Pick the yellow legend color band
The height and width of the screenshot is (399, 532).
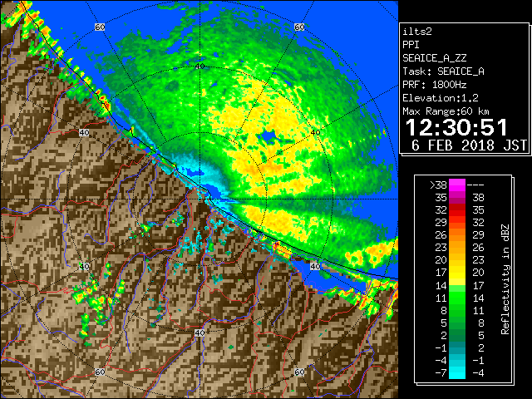(457, 273)
